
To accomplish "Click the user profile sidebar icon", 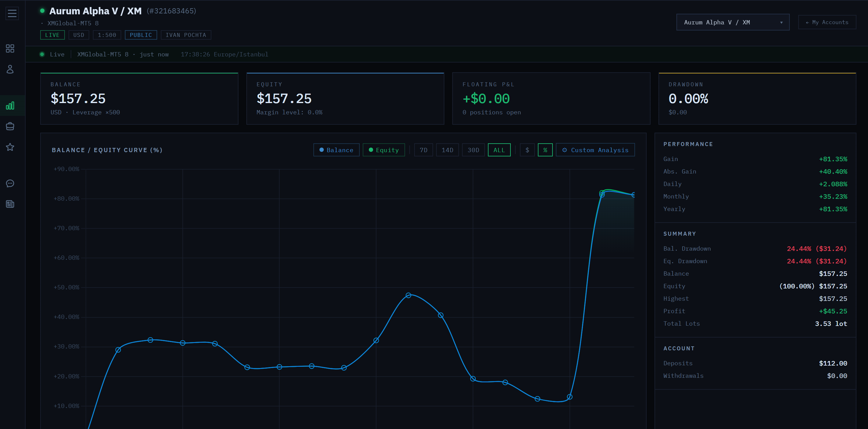I will [x=10, y=69].
